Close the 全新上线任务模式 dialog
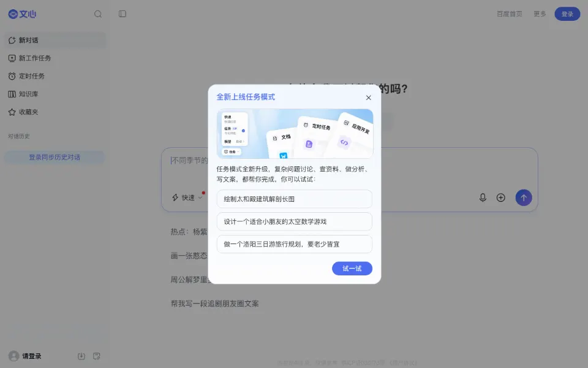Screen dimensions: 588x368 tap(368, 98)
